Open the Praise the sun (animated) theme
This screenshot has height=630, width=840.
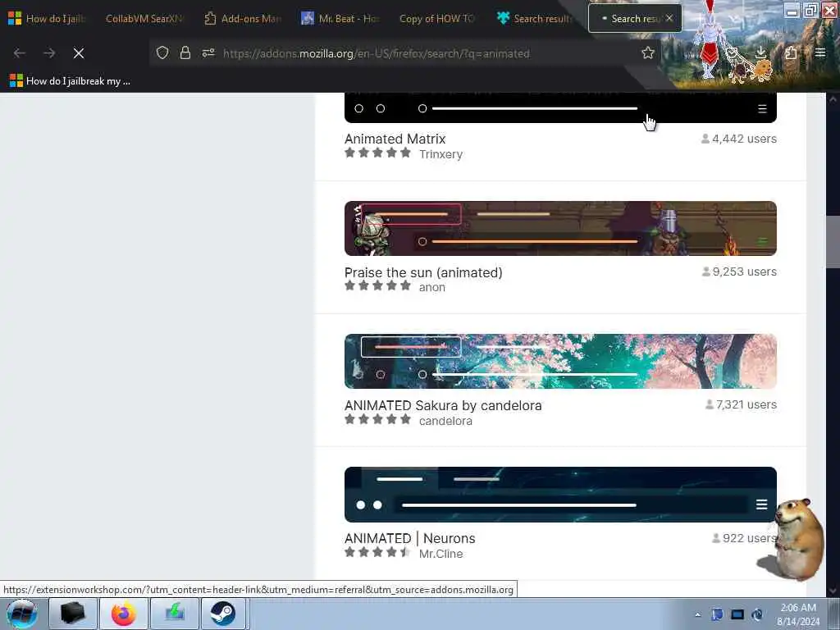click(423, 272)
